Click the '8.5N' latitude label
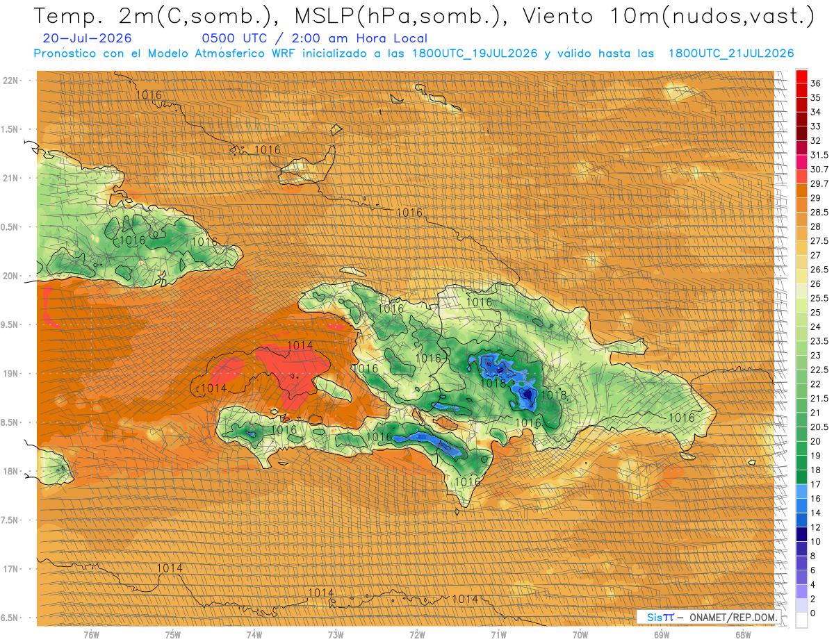The image size is (834, 644). pos(10,422)
